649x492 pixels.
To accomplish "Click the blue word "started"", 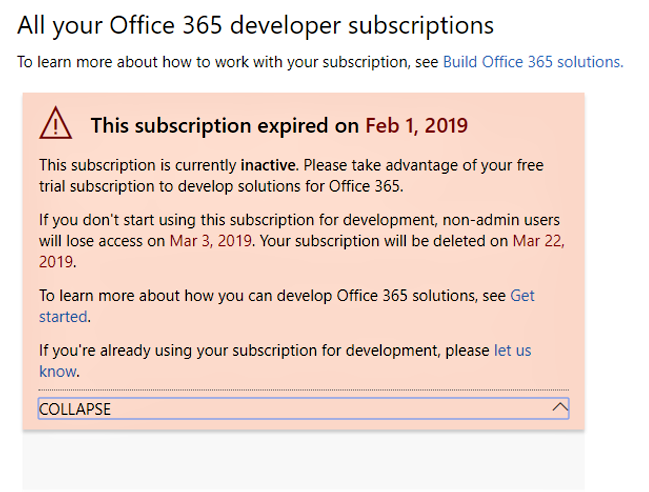I will pos(63,317).
